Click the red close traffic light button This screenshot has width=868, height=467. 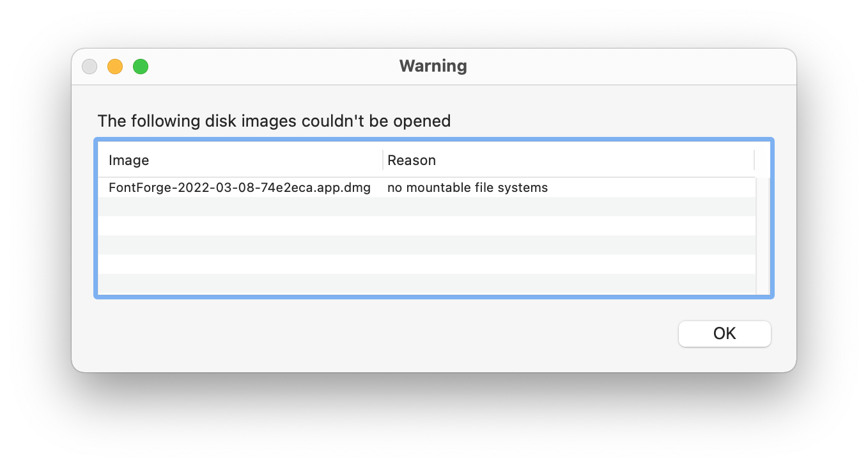click(89, 66)
